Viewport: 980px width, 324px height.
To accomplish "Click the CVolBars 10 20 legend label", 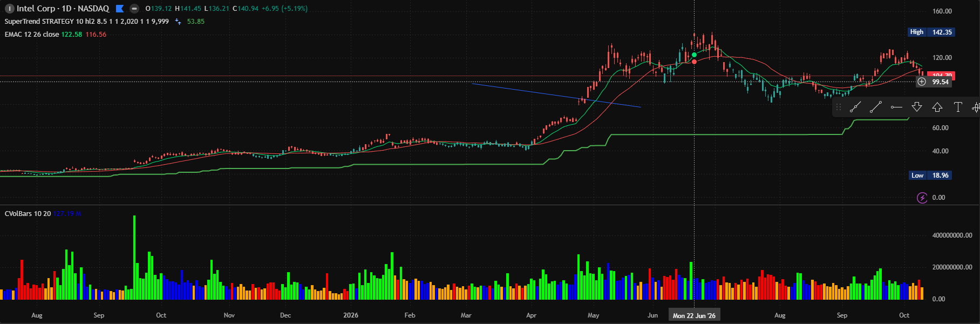I will (28, 214).
